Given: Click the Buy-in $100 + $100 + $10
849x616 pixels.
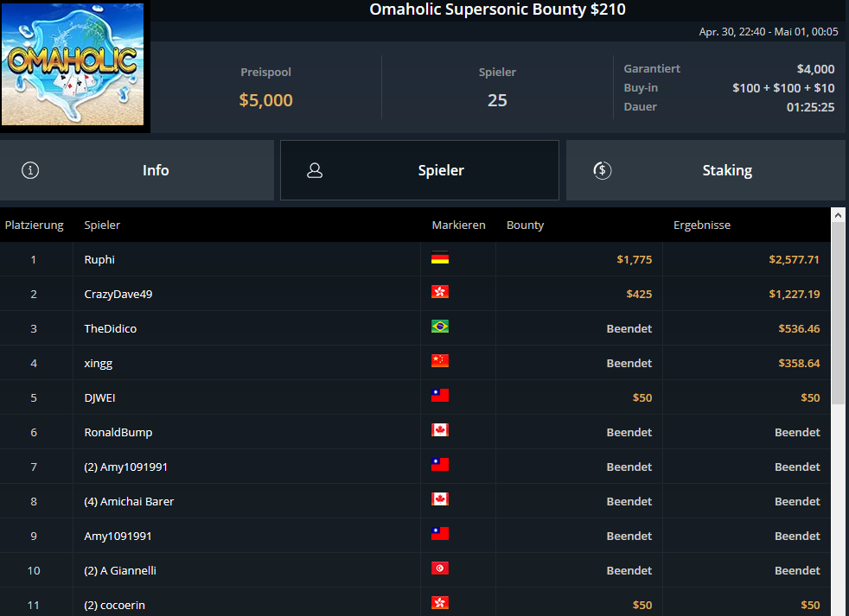Looking at the screenshot, I should point(783,88).
